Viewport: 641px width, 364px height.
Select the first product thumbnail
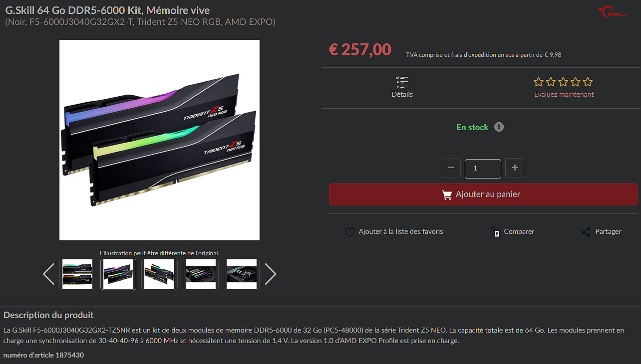77,274
